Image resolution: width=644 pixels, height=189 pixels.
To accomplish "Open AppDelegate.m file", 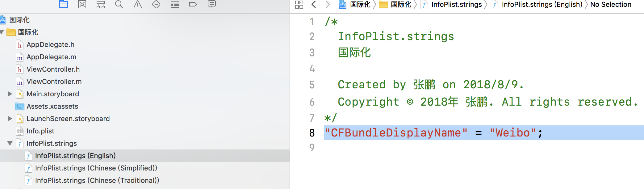I will click(x=51, y=57).
